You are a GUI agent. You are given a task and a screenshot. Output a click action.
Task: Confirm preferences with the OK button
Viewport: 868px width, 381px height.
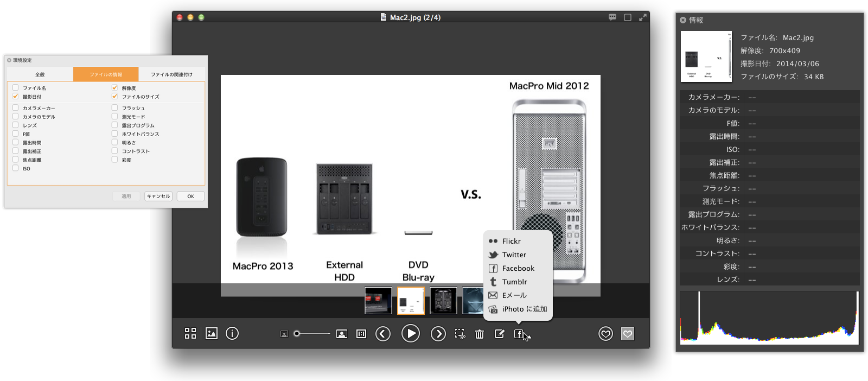pyautogui.click(x=190, y=196)
